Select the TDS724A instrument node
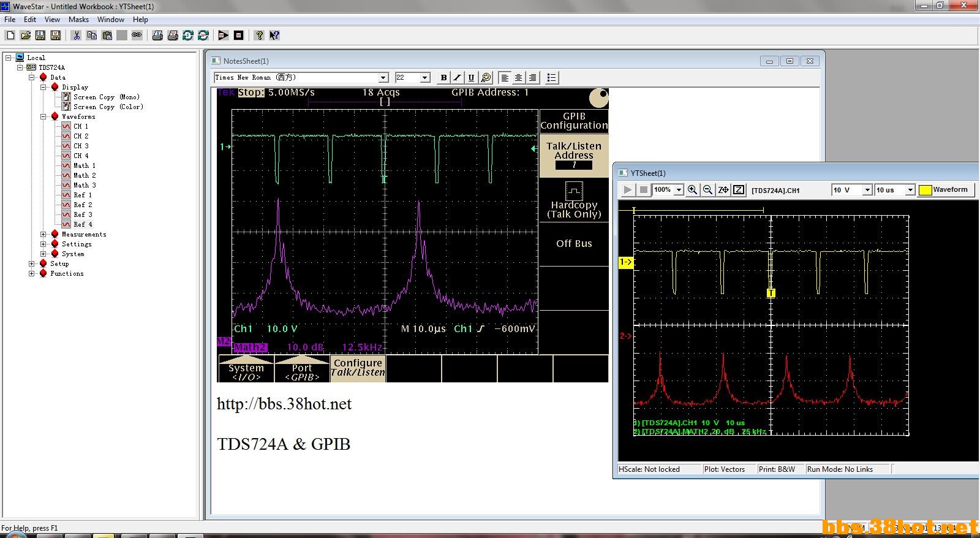The width and height of the screenshot is (980, 538). 51,67
